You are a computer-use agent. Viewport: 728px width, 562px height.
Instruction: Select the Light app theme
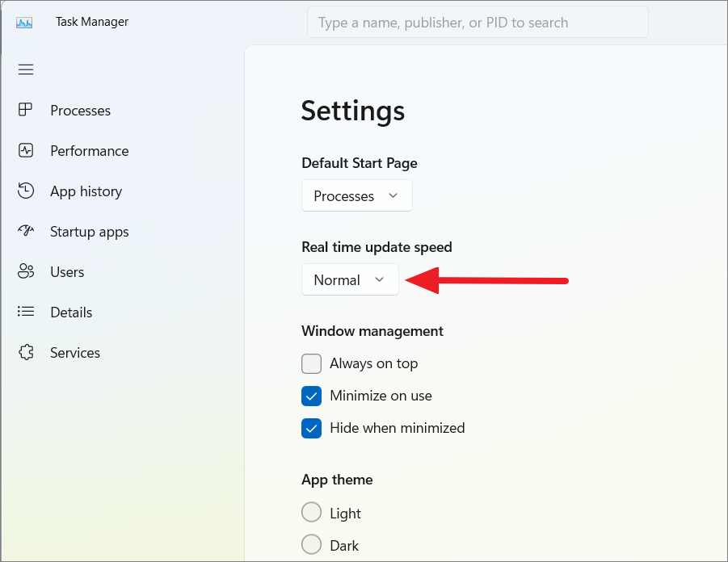(312, 513)
